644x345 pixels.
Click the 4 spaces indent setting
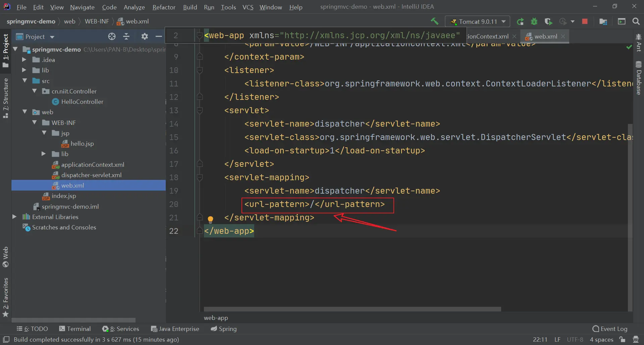(x=601, y=340)
